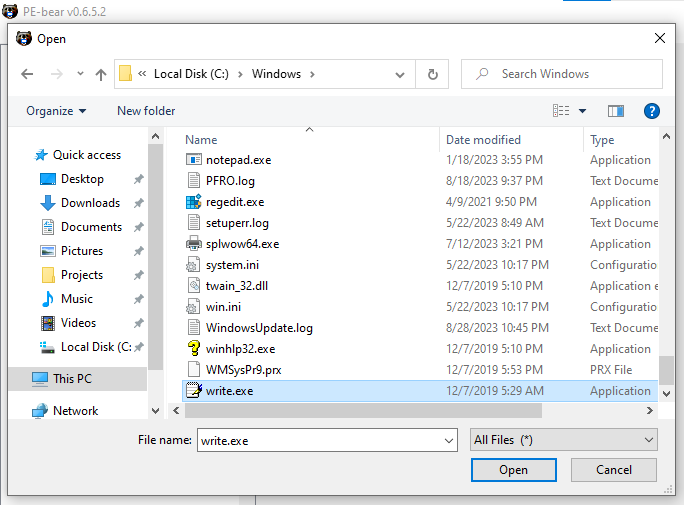Select the twain_32.dll file icon
Viewport: 684px width, 505px height.
pos(194,286)
